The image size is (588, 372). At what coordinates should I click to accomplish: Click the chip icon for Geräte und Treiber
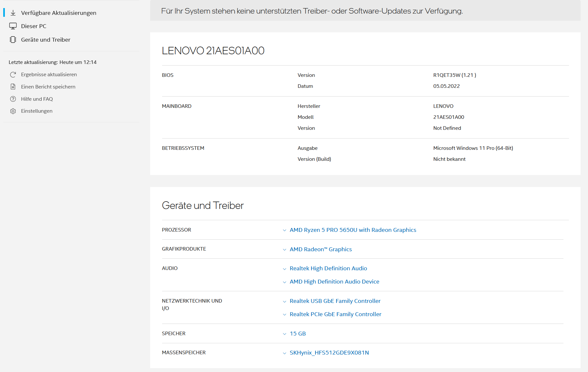point(13,40)
